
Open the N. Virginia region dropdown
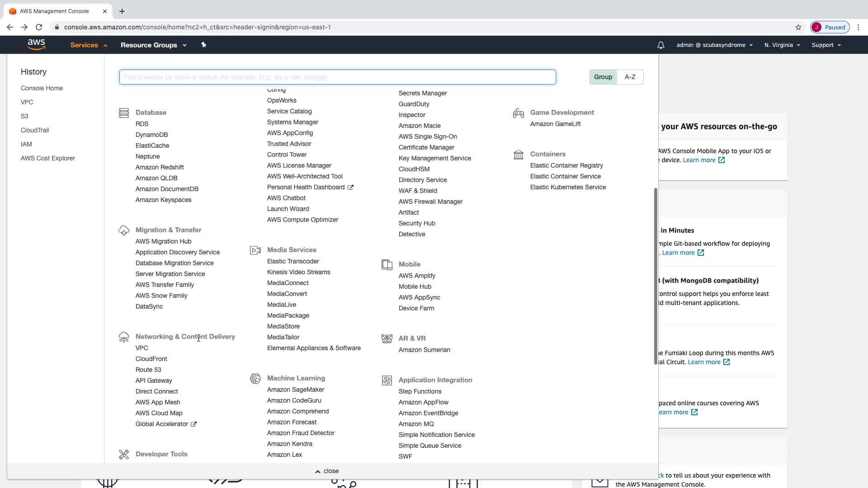[x=782, y=45]
